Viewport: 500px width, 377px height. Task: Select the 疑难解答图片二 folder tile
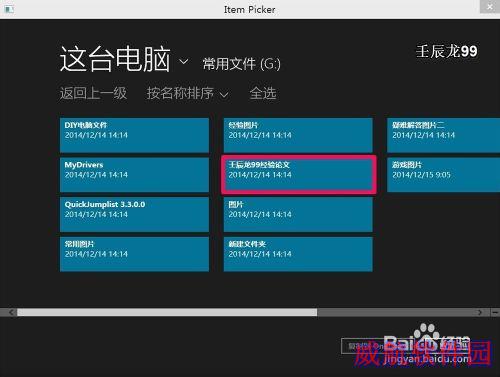444,135
